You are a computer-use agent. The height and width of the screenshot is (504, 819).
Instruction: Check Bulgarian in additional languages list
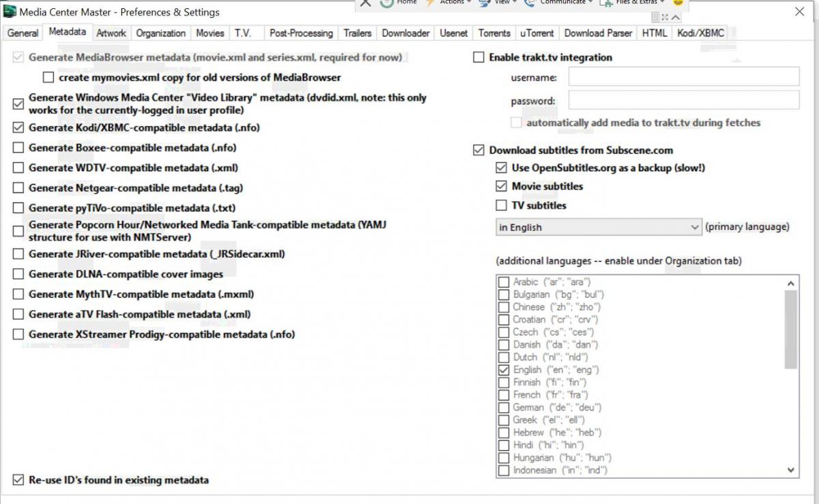(x=504, y=295)
